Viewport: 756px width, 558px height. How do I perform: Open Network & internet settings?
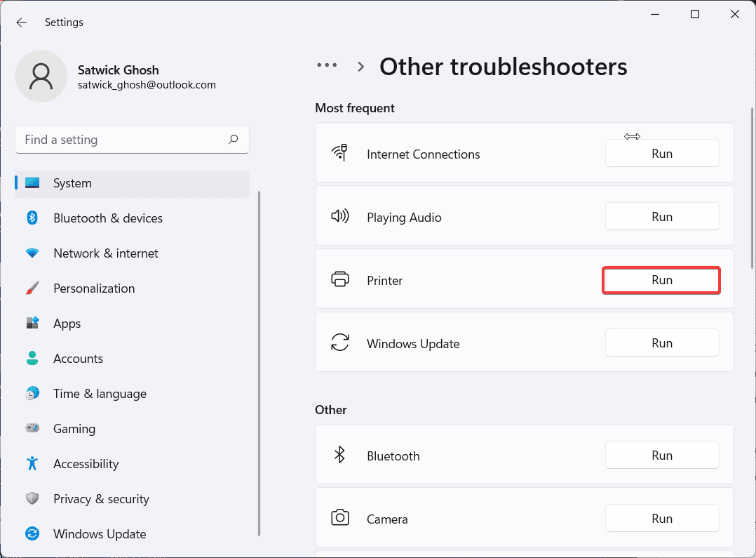(x=132, y=253)
